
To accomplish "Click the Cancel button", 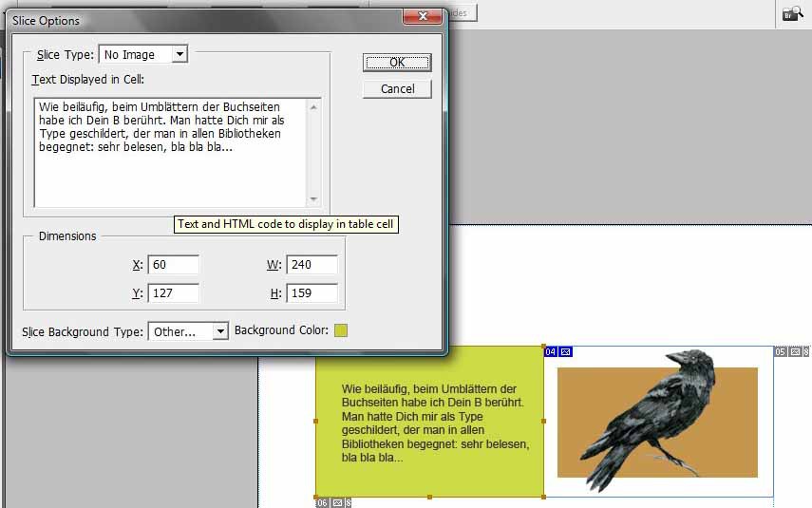I will 397,88.
